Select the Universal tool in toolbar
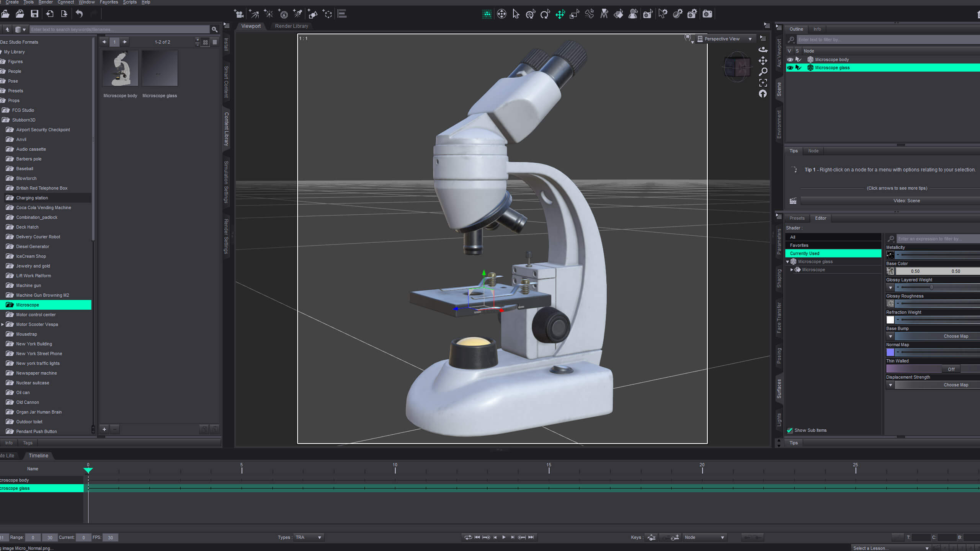980x551 pixels. tap(530, 14)
